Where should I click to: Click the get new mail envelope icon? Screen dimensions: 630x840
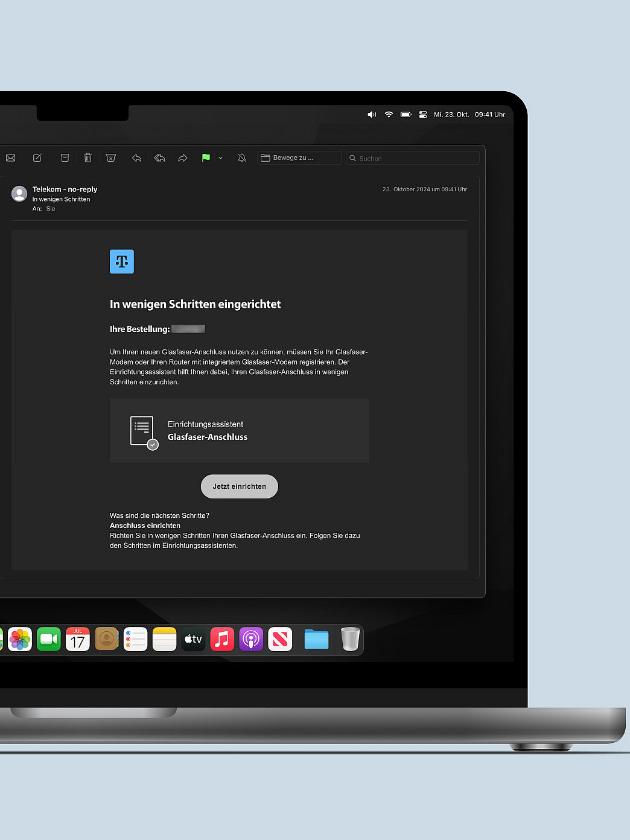point(11,158)
